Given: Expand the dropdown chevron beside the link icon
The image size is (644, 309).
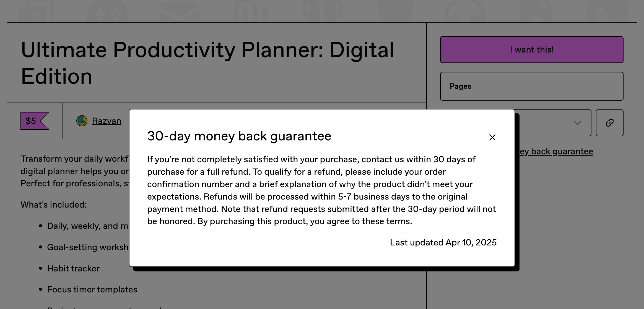Looking at the screenshot, I should point(577,123).
